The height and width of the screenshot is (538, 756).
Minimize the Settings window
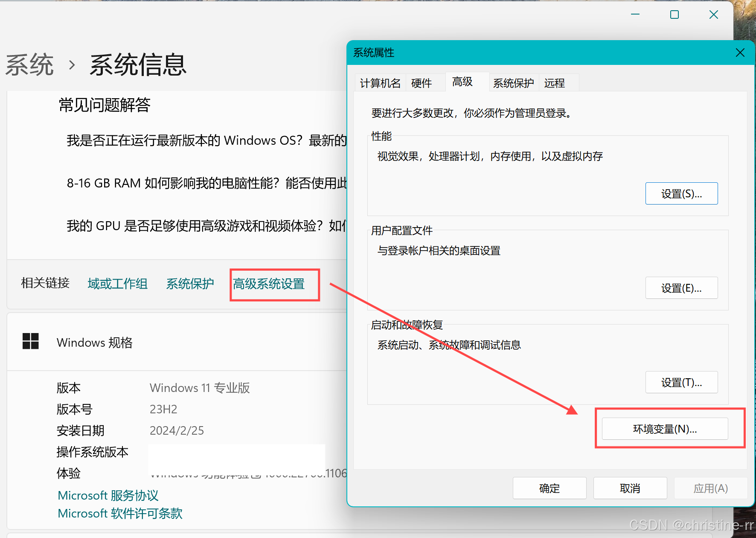[x=635, y=15]
